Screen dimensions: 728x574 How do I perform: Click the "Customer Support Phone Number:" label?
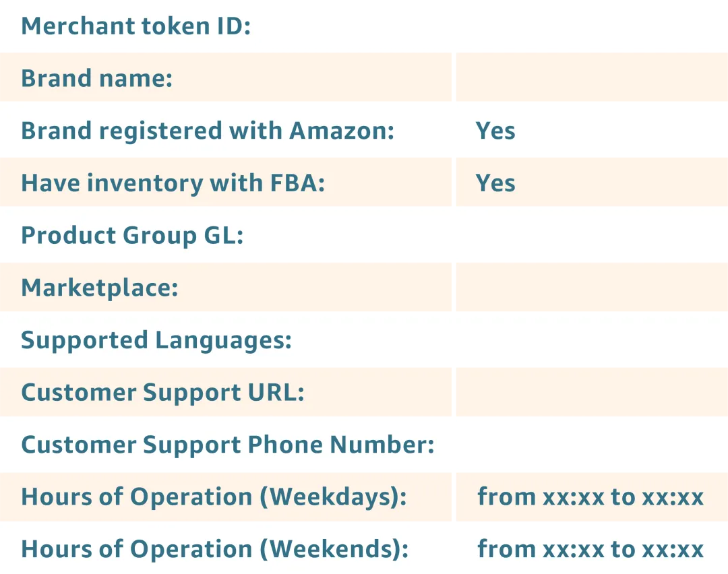click(228, 445)
